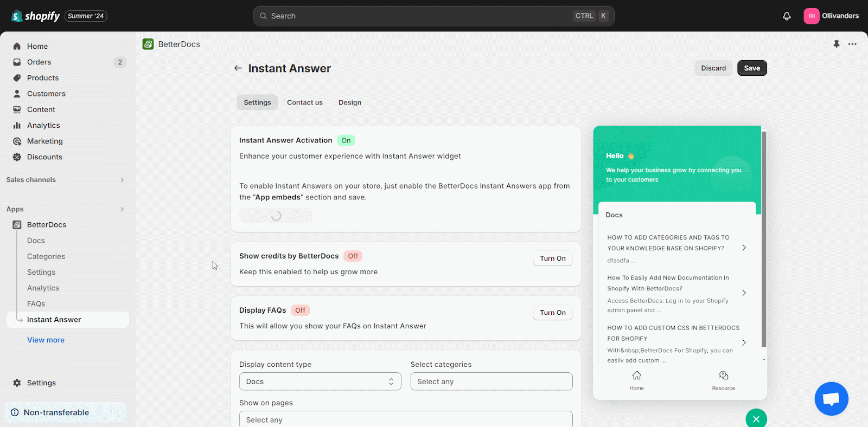Switch to the Design tab
The image size is (868, 427).
point(350,102)
